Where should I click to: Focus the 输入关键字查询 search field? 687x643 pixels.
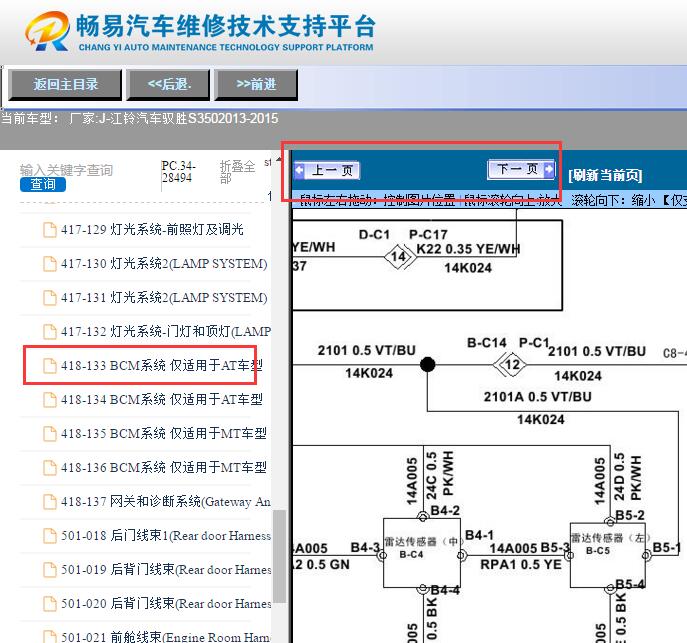point(67,170)
